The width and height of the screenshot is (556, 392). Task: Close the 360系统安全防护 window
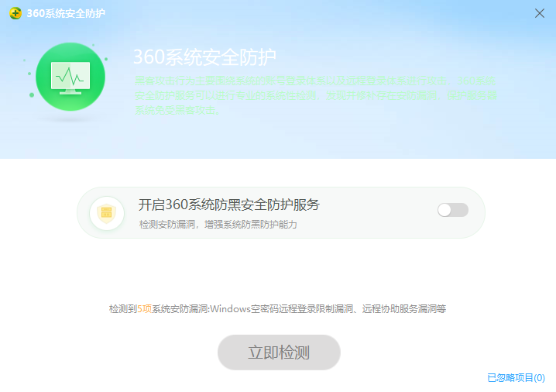540,13
